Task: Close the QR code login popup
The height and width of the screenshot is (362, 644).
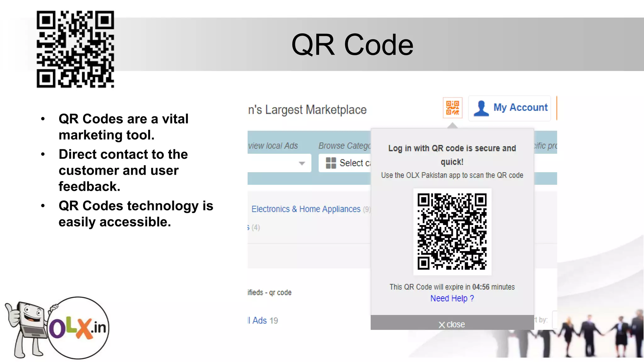Action: pyautogui.click(x=452, y=324)
